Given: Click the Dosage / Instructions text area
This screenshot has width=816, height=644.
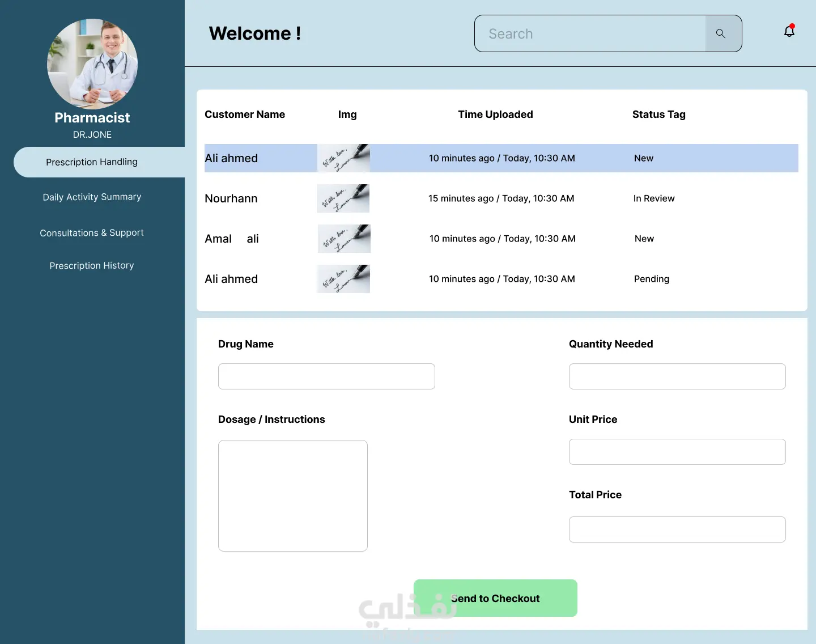Looking at the screenshot, I should pyautogui.click(x=293, y=495).
